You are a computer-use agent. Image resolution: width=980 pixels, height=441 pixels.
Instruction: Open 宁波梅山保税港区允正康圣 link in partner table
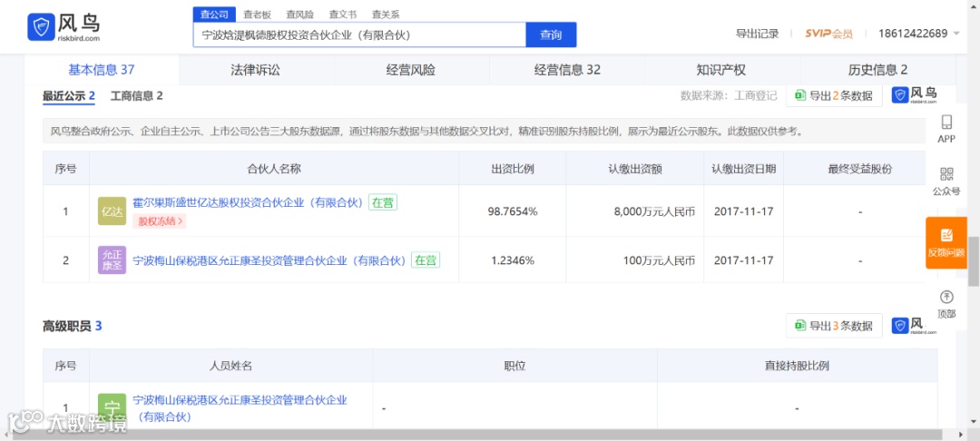(x=270, y=260)
